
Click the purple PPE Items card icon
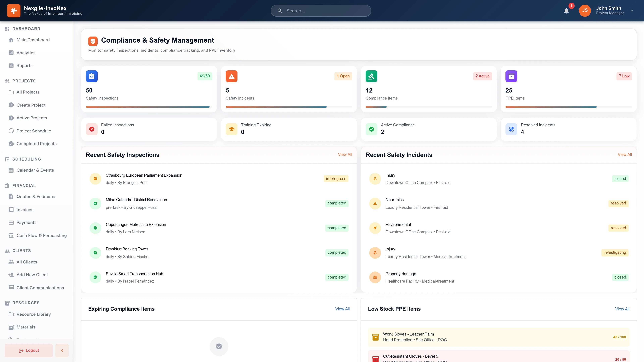pos(511,76)
